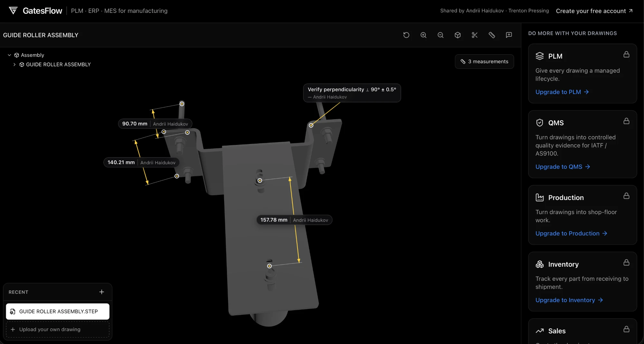Select the 157.78 mm measurement label

pos(294,220)
